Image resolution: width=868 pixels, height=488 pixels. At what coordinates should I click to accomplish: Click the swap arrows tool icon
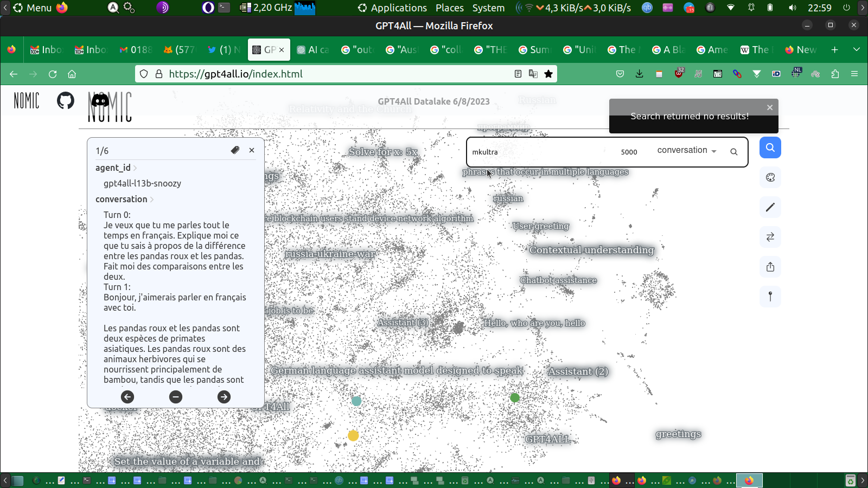point(770,237)
